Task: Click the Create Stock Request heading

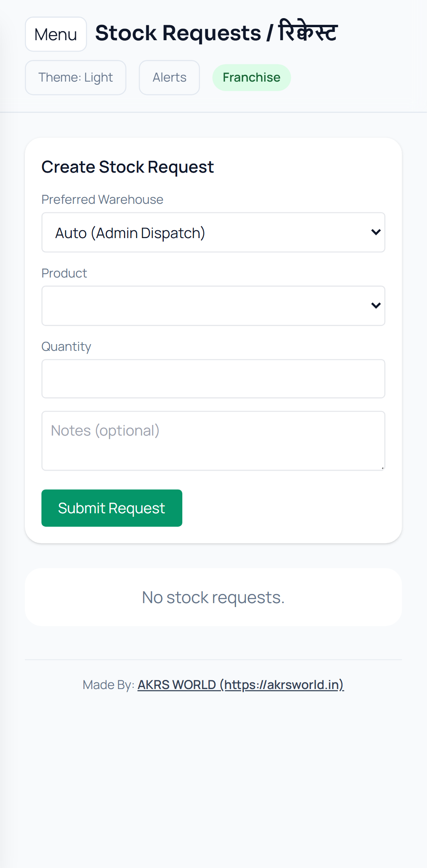Action: (x=127, y=167)
